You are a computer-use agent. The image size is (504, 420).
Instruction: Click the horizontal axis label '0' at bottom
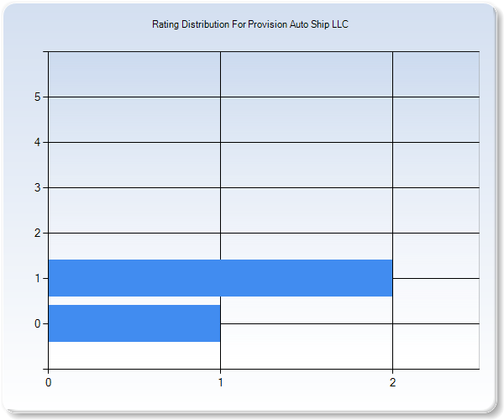(x=49, y=382)
